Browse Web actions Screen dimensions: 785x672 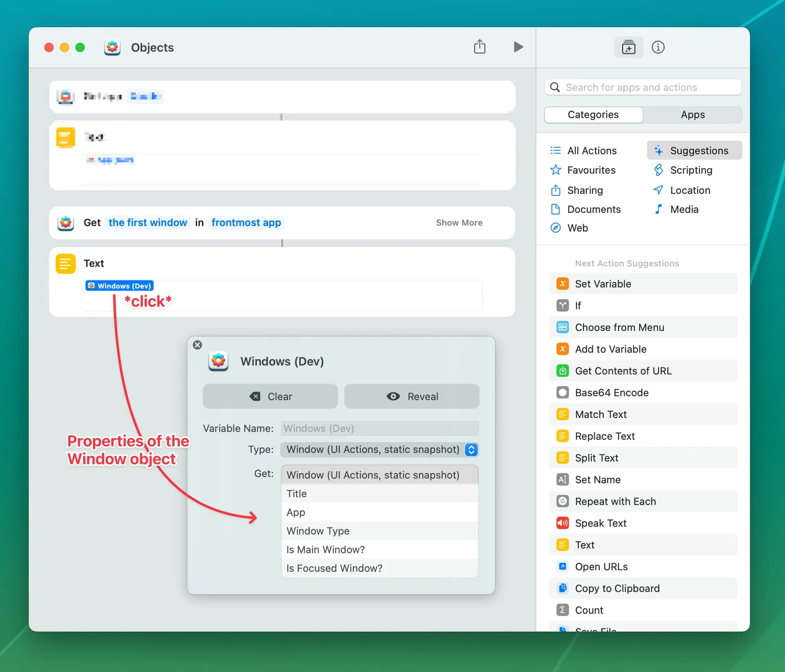pos(577,228)
